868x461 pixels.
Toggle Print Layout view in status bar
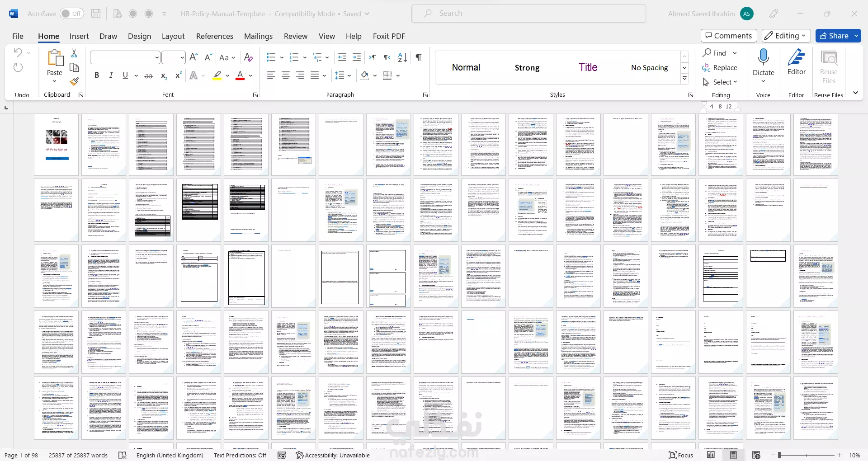click(733, 455)
